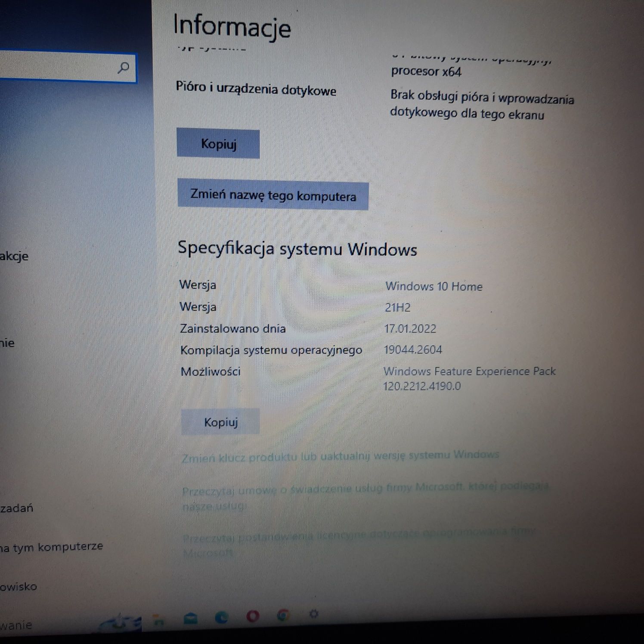The height and width of the screenshot is (644, 644).
Task: Click the 'Informacje' page title
Action: coord(232,27)
